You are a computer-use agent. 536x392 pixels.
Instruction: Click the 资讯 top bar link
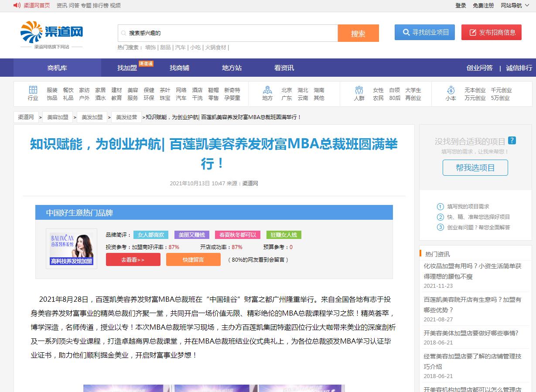(x=62, y=6)
